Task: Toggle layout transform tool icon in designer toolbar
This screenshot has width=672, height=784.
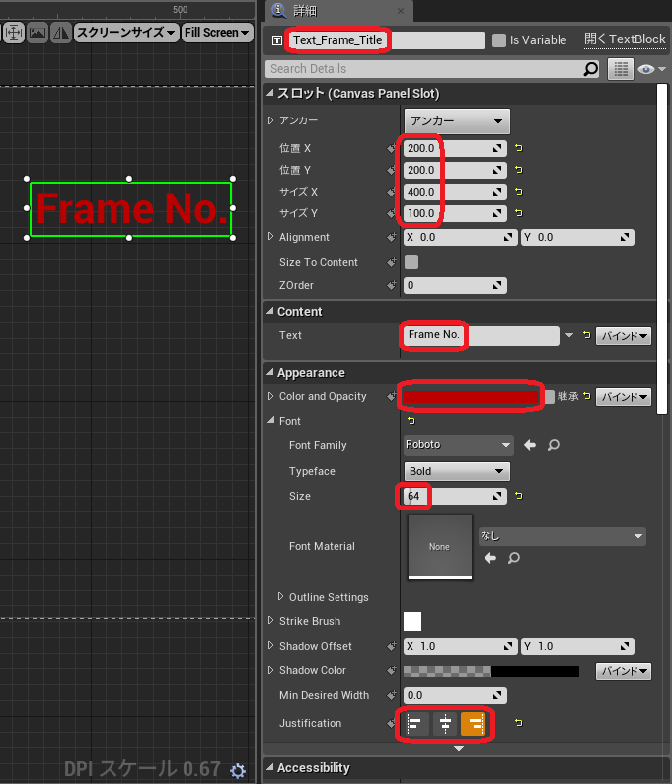Action: (x=14, y=33)
